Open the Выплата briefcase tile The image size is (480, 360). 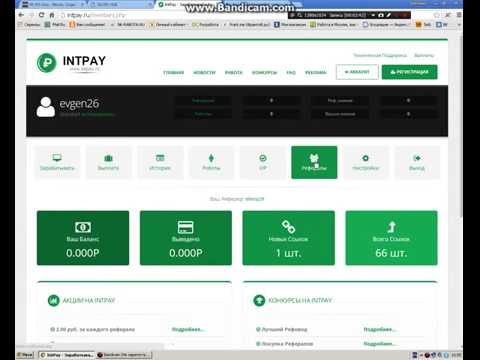[108, 162]
